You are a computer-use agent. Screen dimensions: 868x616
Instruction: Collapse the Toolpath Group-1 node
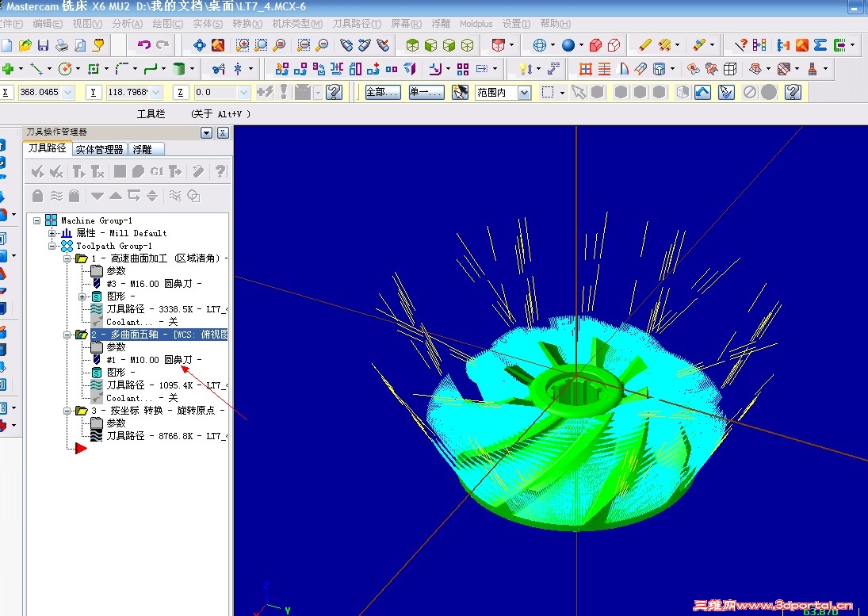coord(52,246)
